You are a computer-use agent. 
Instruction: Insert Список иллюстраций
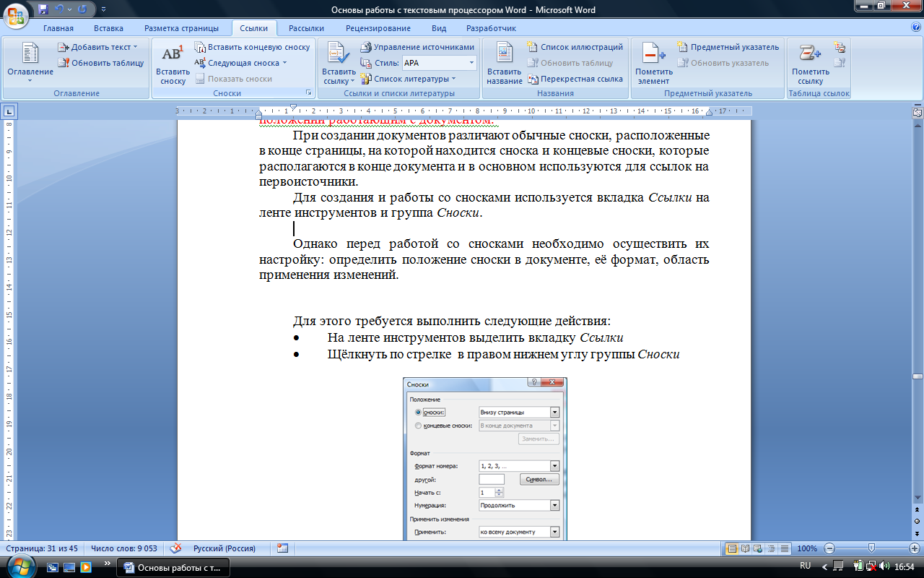[x=575, y=47]
